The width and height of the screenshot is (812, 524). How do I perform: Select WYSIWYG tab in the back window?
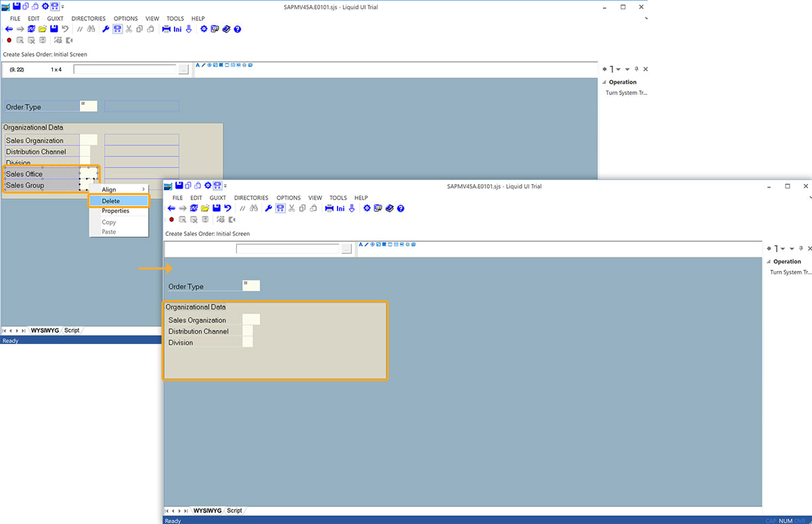(x=44, y=330)
